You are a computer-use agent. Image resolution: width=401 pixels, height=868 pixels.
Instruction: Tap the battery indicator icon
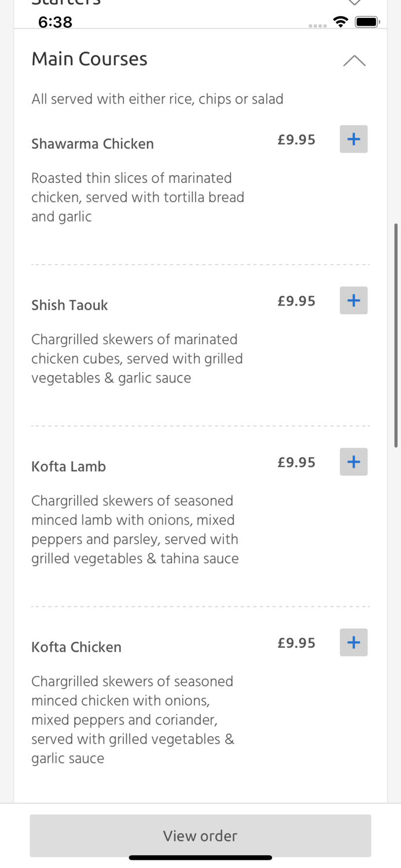[367, 21]
